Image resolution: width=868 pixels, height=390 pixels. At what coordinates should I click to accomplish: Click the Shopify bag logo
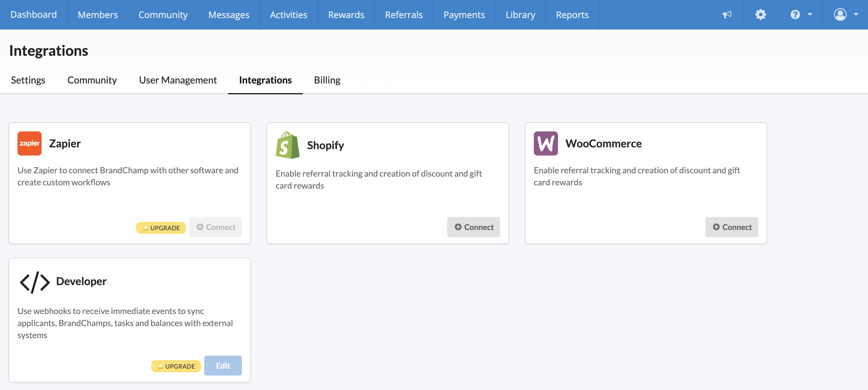[x=287, y=145]
